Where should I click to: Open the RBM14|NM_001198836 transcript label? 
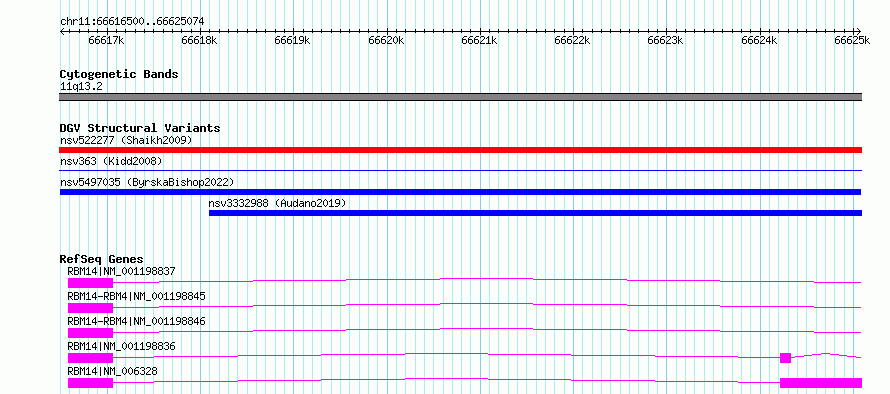pos(121,346)
